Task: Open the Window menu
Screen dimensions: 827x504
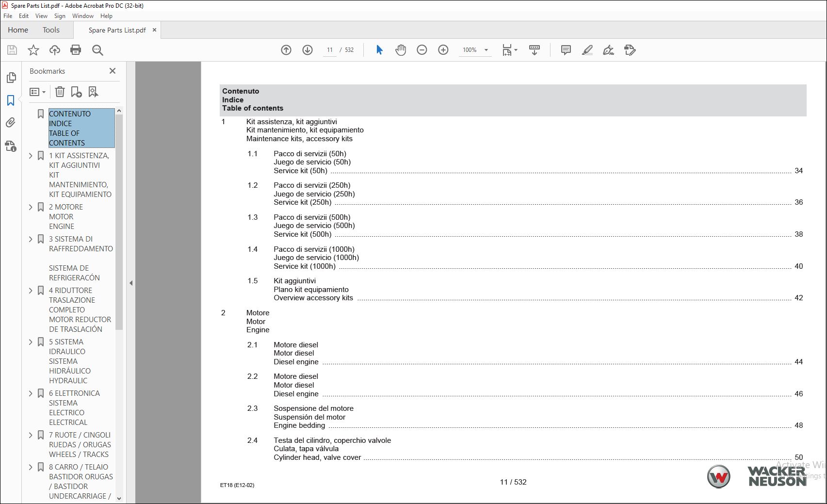Action: tap(83, 16)
